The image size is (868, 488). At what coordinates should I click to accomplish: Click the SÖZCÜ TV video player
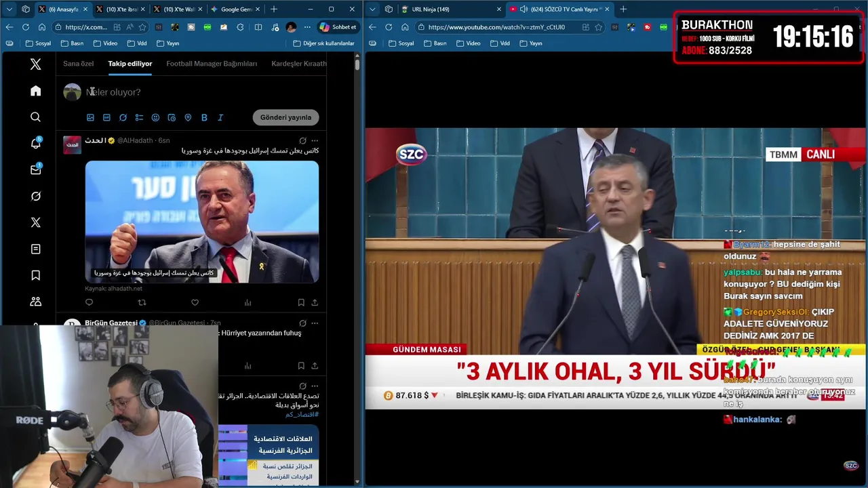tap(615, 268)
